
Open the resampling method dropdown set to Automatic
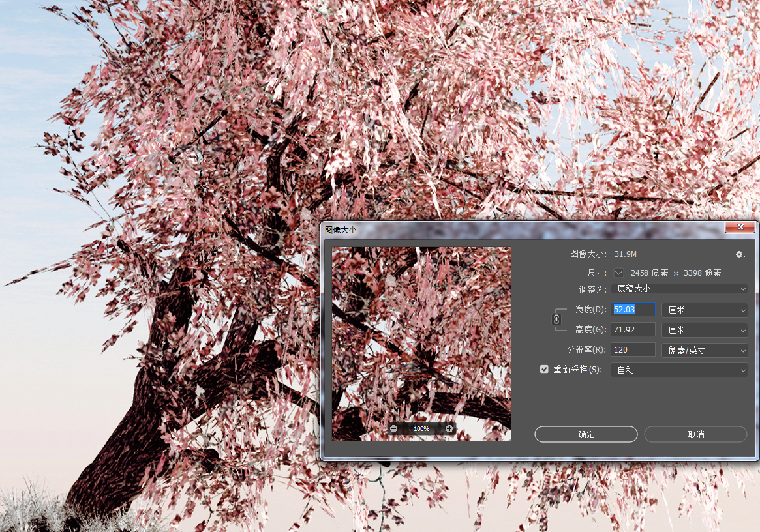tap(680, 370)
